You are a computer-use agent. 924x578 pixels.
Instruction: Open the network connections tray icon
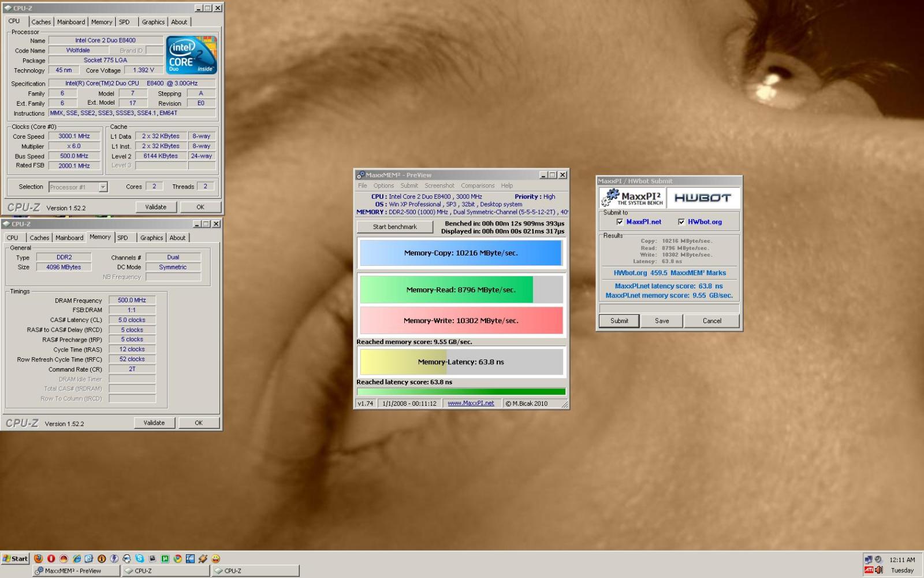pos(869,560)
